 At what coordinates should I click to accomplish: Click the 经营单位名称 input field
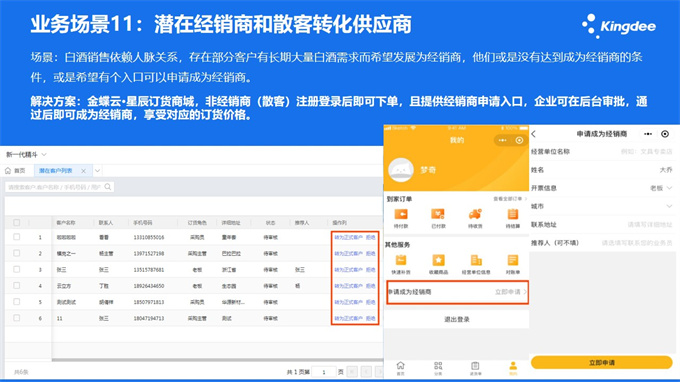point(646,152)
